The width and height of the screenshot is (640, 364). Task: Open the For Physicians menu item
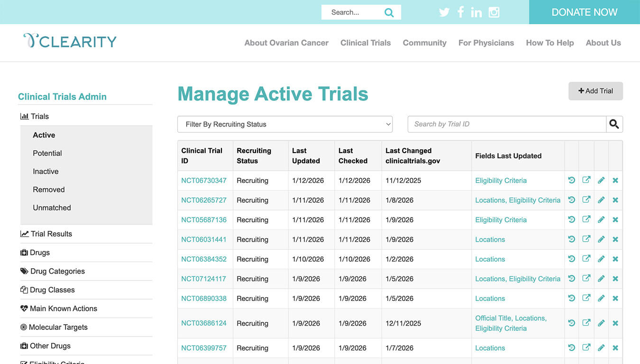tap(486, 43)
